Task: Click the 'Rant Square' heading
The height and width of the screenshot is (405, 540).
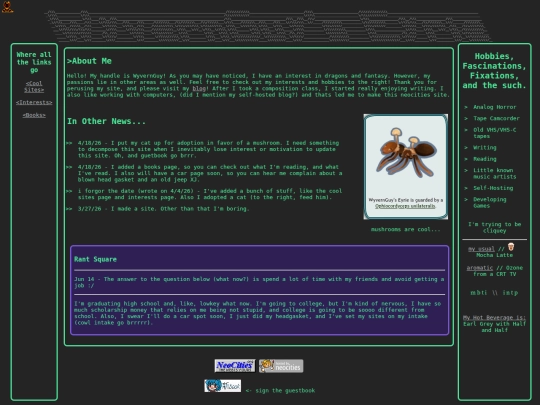Action: tap(95, 259)
